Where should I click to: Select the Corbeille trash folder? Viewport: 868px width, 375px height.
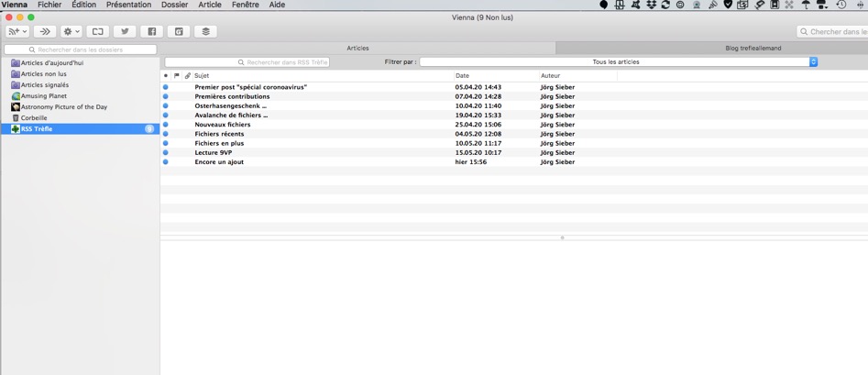(x=34, y=118)
